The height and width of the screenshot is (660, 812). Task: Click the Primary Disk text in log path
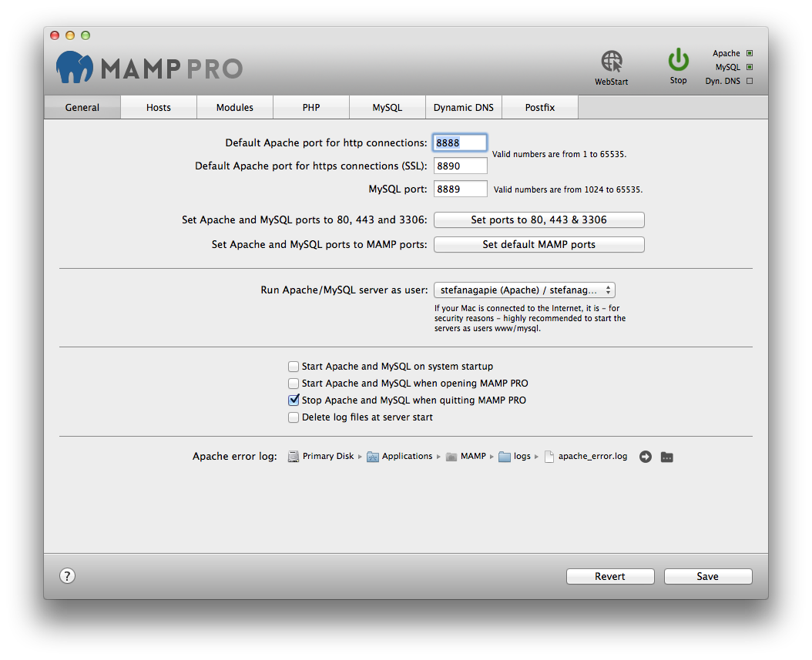tap(328, 456)
